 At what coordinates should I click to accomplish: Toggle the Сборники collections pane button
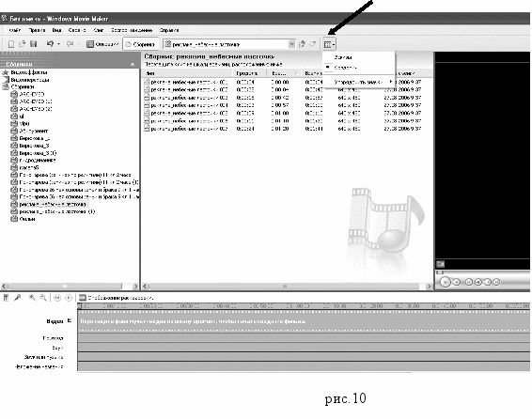(x=140, y=44)
